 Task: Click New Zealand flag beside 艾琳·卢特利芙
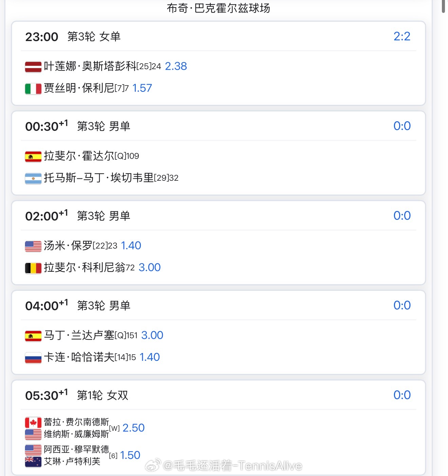[33, 462]
